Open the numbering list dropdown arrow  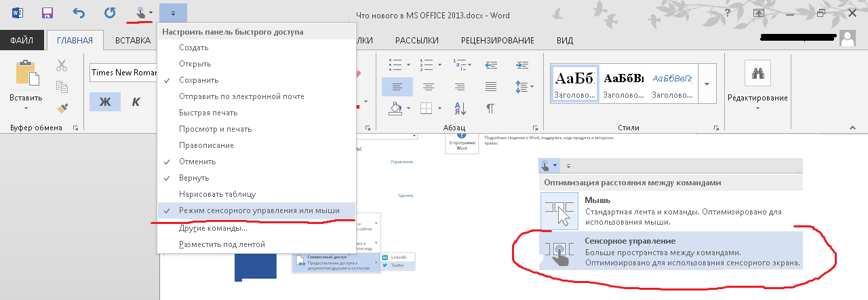click(x=439, y=65)
